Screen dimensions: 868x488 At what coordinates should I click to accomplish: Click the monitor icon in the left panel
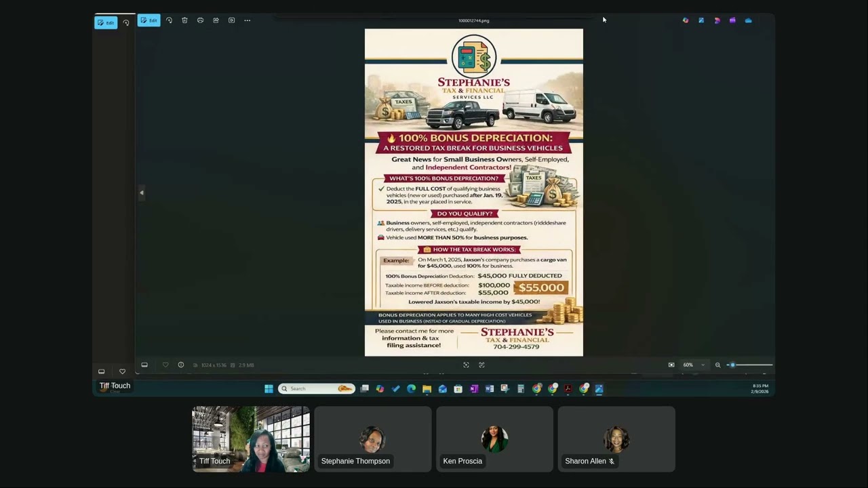tap(102, 371)
